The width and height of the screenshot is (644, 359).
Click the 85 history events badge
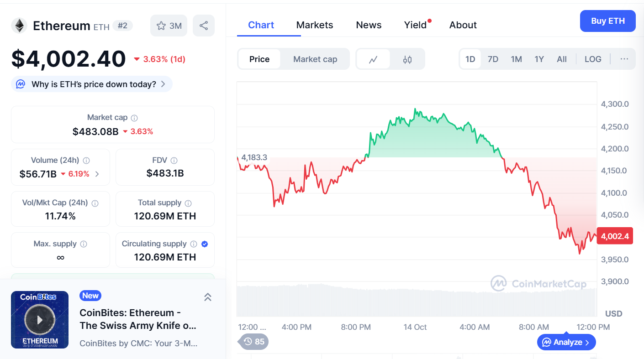click(253, 341)
